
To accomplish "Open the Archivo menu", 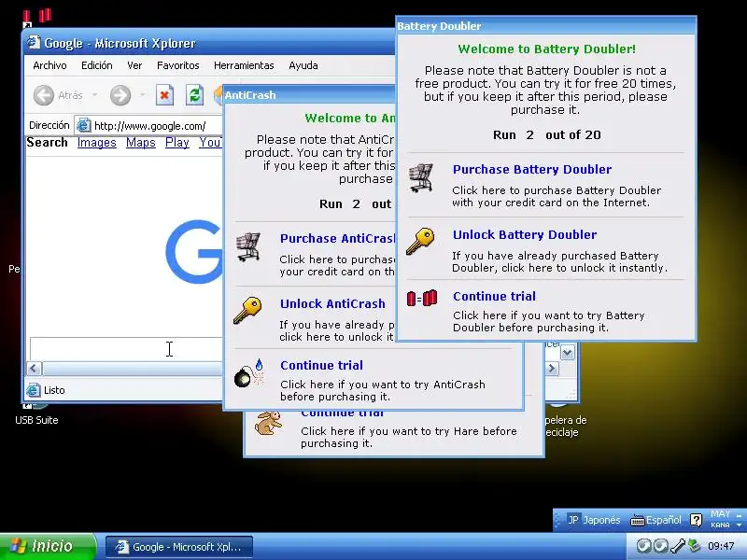I will [49, 65].
